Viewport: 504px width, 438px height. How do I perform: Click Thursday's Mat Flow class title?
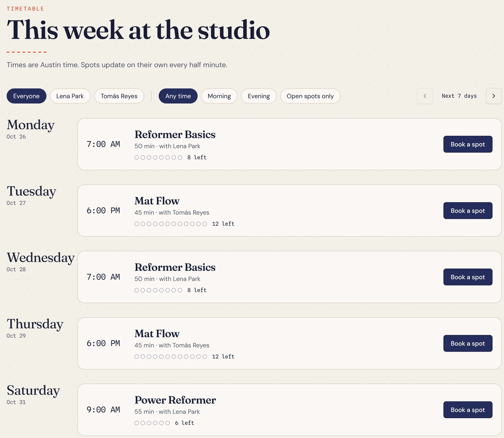(x=157, y=334)
